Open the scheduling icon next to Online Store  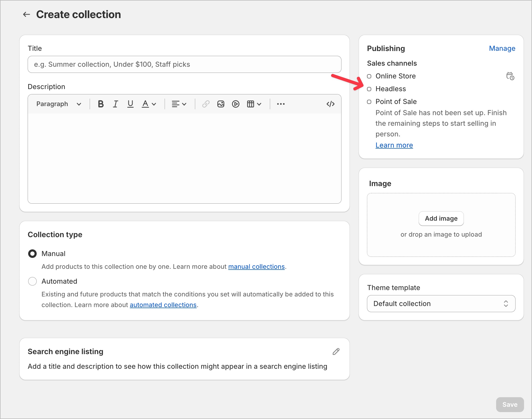pyautogui.click(x=510, y=76)
